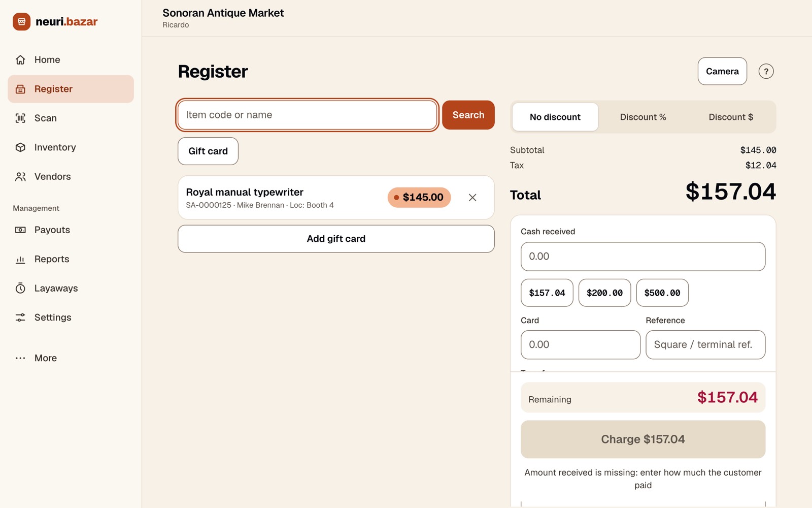
Task: Click the More ellipsis icon
Action: click(x=20, y=358)
